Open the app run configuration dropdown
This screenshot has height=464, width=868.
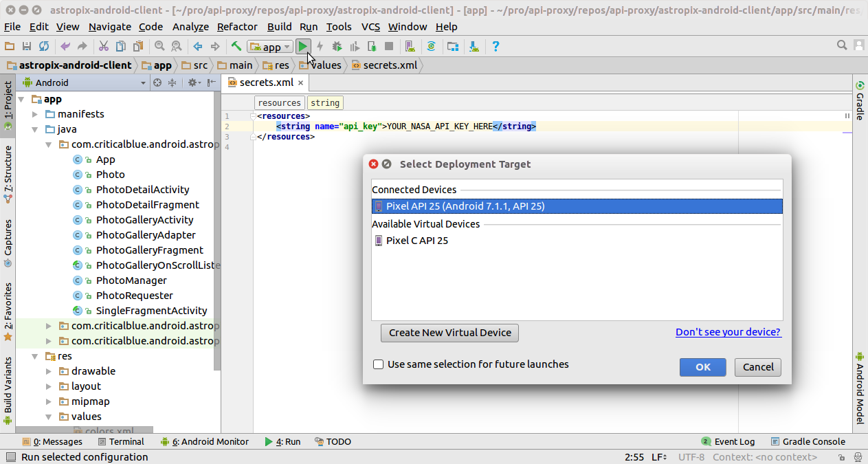(x=270, y=47)
